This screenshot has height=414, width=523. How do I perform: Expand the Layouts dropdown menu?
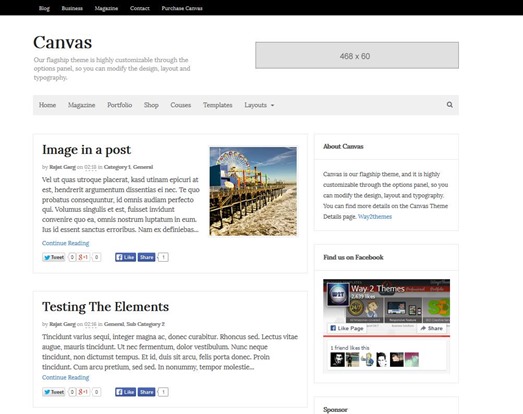point(259,105)
